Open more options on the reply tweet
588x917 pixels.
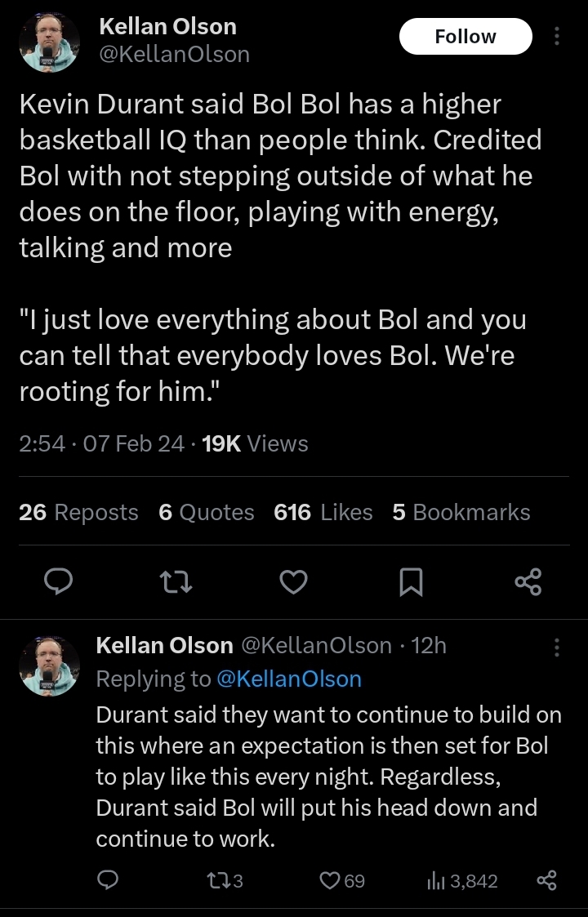click(557, 647)
